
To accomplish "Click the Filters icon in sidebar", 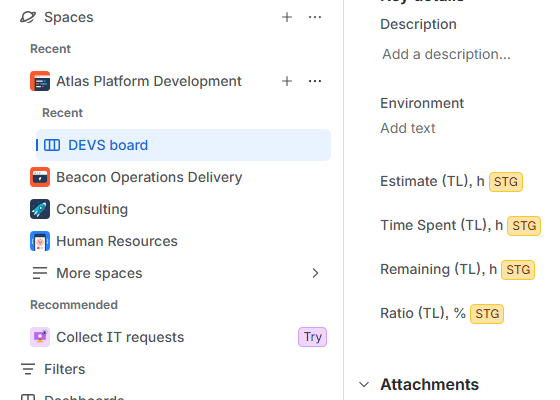I will [x=28, y=369].
